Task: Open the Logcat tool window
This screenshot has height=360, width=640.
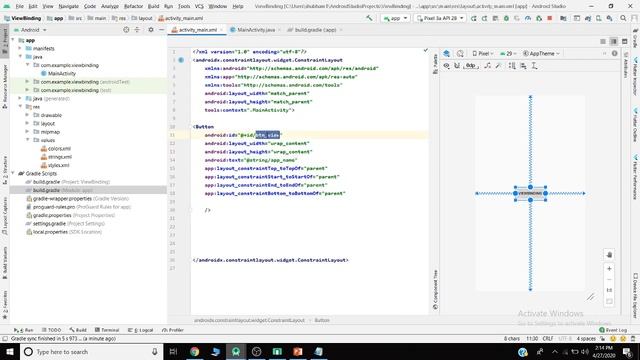Action: (x=140, y=330)
